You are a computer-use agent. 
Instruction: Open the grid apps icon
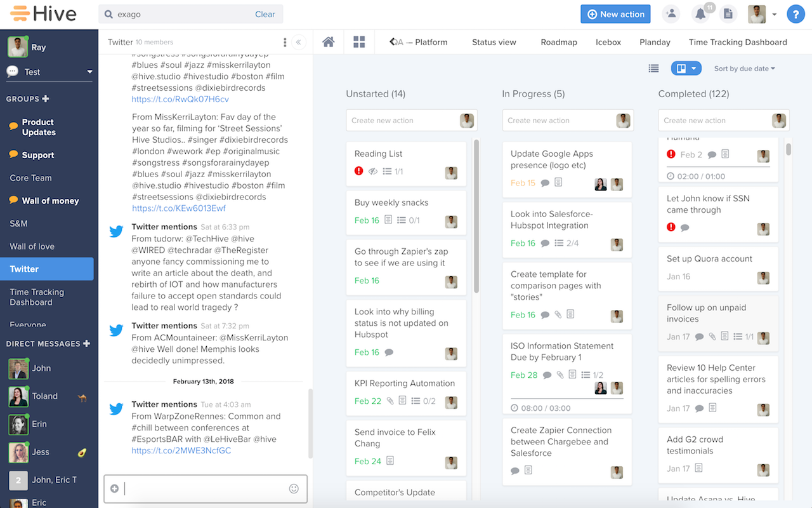(359, 42)
